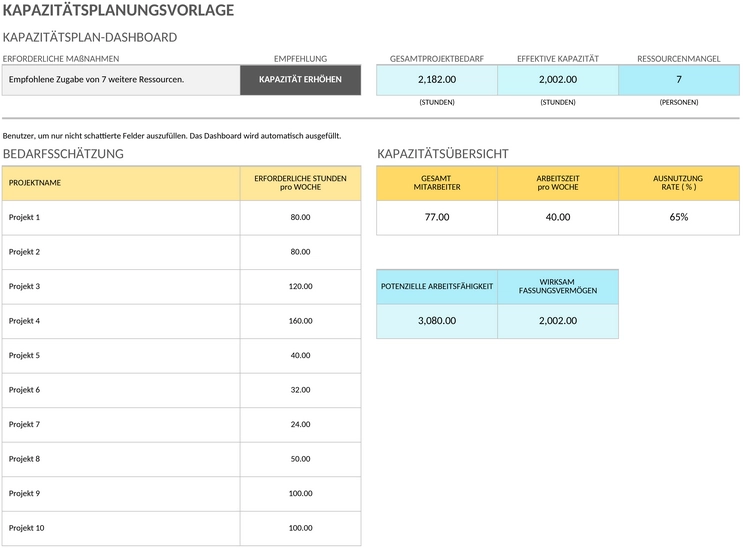Select the Projekt 9 name cell
Image resolution: width=743 pixels, height=548 pixels.
pos(121,494)
